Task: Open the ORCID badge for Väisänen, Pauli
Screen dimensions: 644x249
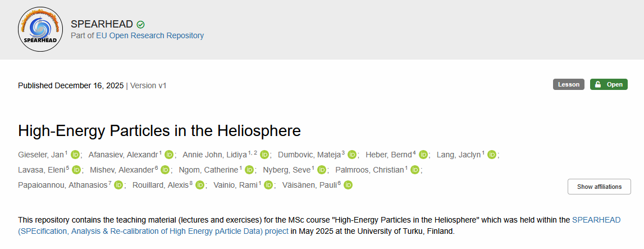Action: tap(348, 185)
